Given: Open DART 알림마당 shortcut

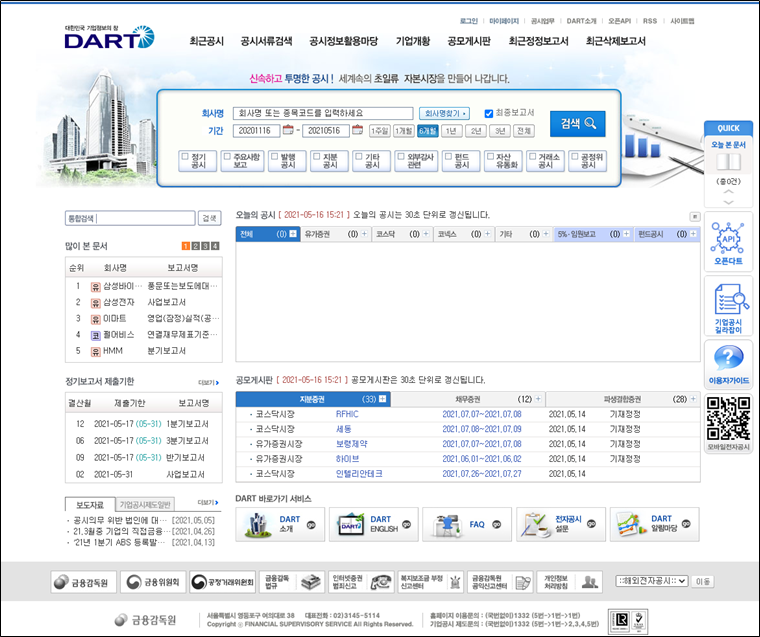Looking at the screenshot, I should (x=654, y=524).
